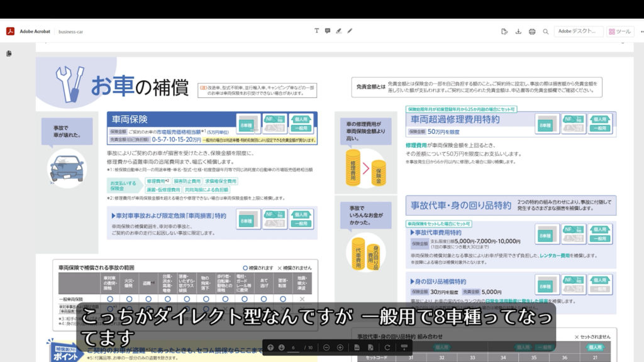Click the fit full page view icon
The height and width of the screenshot is (362, 644).
click(371, 348)
